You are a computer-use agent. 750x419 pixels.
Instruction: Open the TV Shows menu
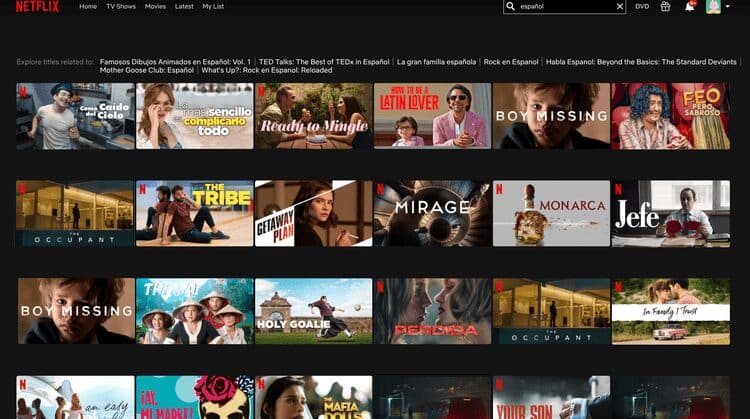[x=121, y=7]
